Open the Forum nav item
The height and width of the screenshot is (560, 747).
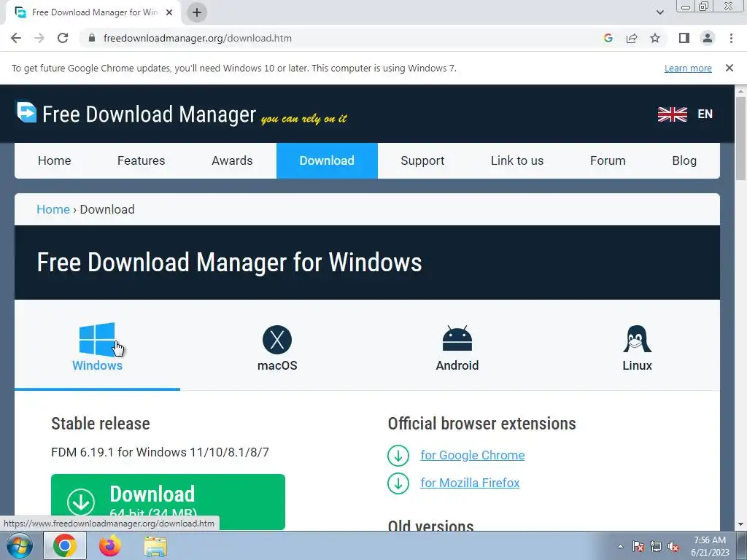pyautogui.click(x=608, y=161)
